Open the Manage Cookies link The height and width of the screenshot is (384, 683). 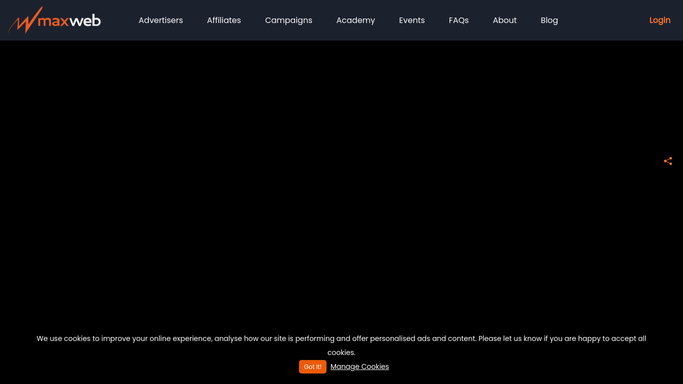coord(359,367)
